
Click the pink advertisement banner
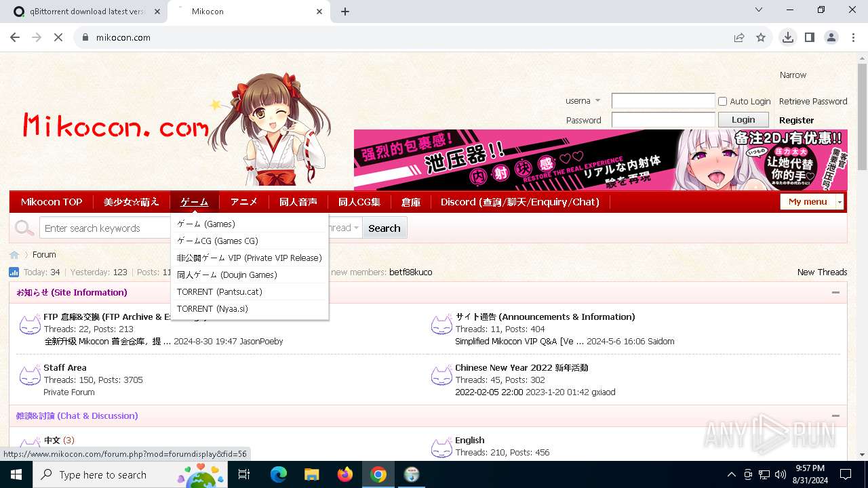click(x=601, y=160)
